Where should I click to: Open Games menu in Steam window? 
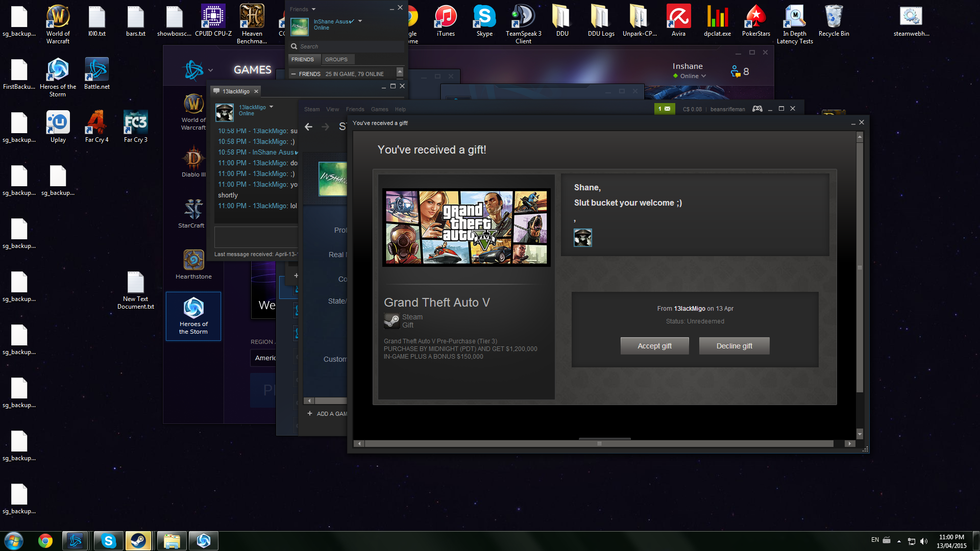379,109
